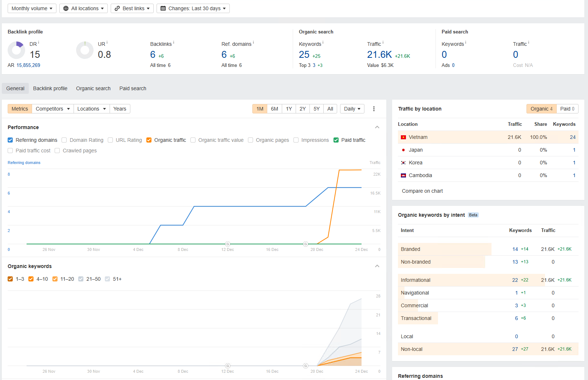The width and height of the screenshot is (588, 380).
Task: Toggle the 51+ keyword position checkbox
Action: [x=107, y=279]
